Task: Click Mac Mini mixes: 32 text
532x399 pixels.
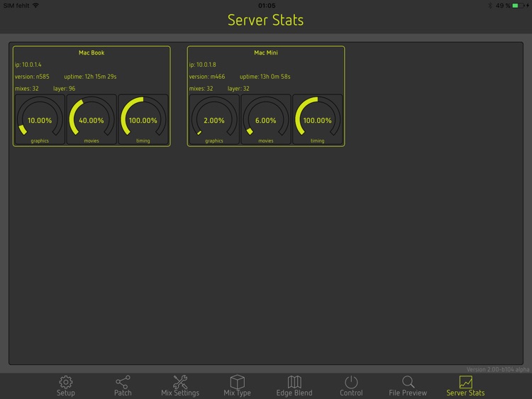Action: [x=201, y=89]
